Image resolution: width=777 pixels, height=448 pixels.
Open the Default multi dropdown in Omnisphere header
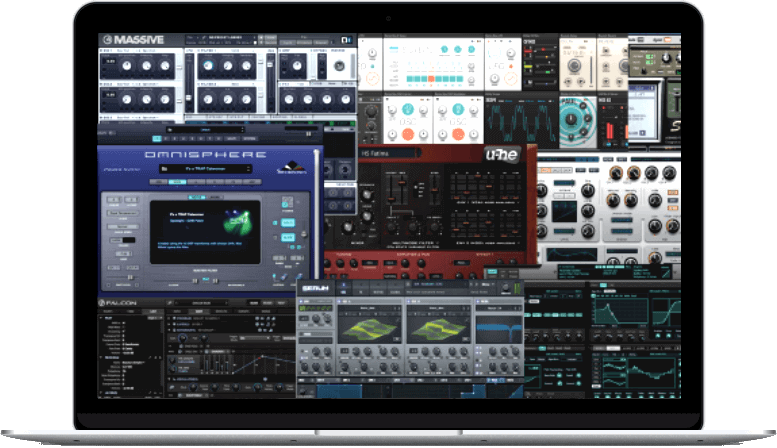206,130
